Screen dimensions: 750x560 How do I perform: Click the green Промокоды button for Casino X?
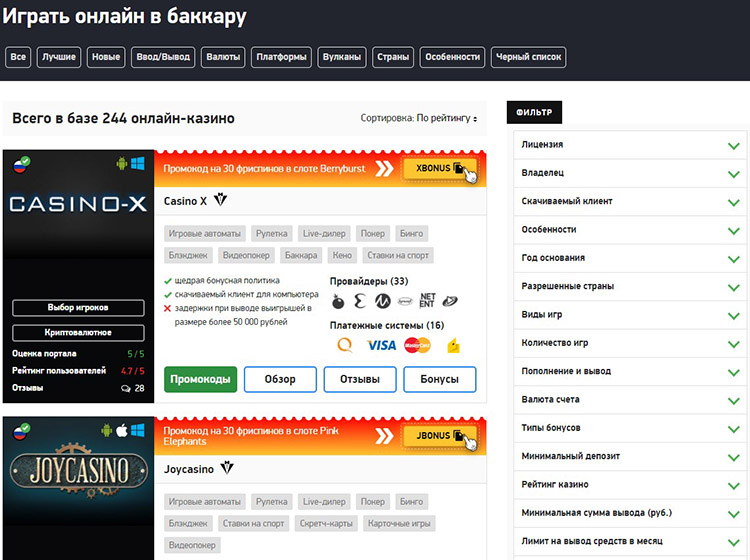200,379
